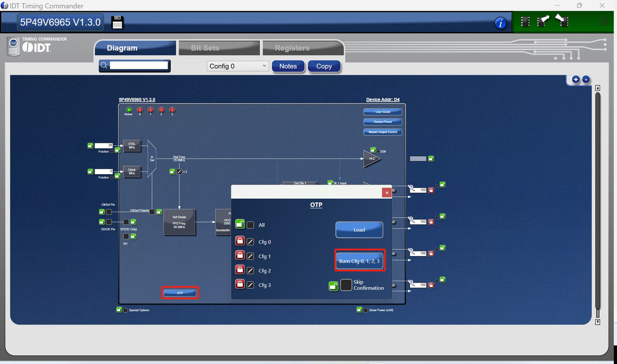Click the red lock on the last output row
Viewport: 617px width, 364px height.
(431, 285)
